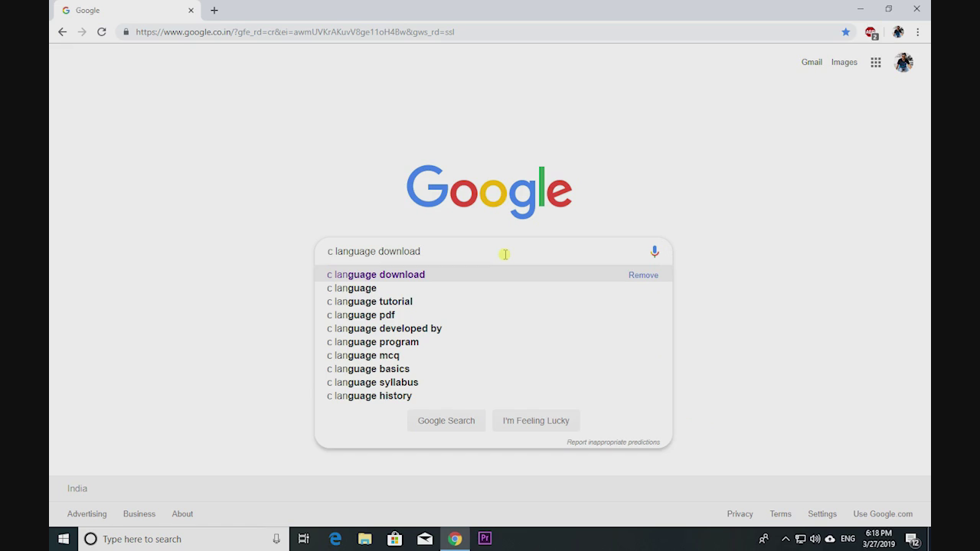This screenshot has width=980, height=551.
Task: Click Report inappropriate predictions
Action: click(613, 442)
